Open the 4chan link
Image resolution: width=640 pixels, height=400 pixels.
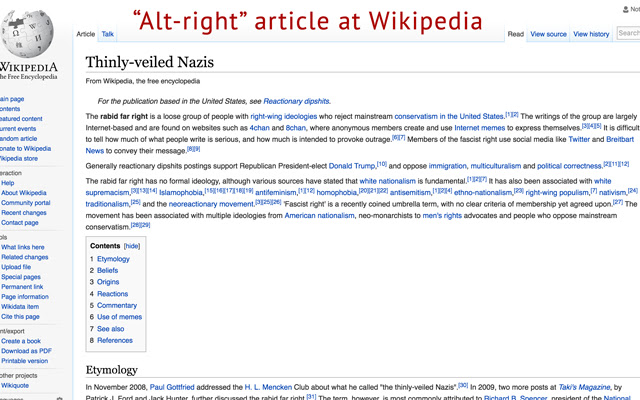(x=260, y=128)
